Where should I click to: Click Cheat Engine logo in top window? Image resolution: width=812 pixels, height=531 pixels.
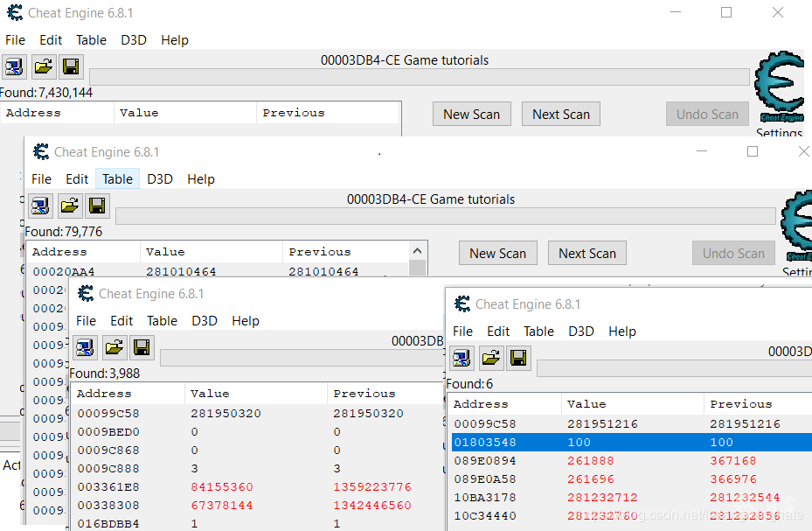click(x=779, y=87)
